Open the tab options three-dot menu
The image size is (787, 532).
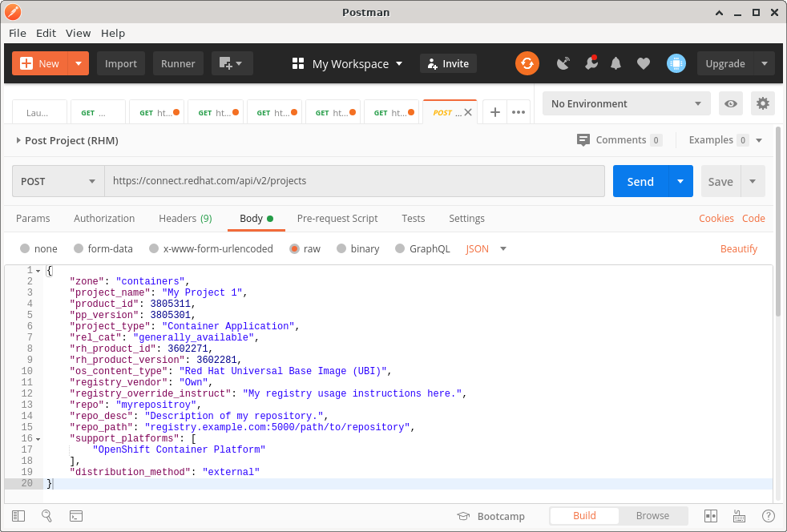[519, 112]
